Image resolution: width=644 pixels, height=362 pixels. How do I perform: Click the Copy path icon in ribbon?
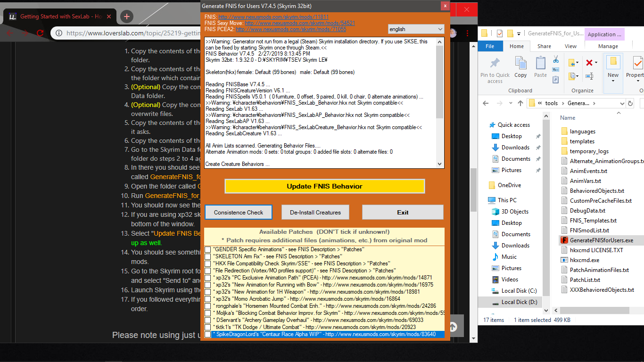(555, 69)
